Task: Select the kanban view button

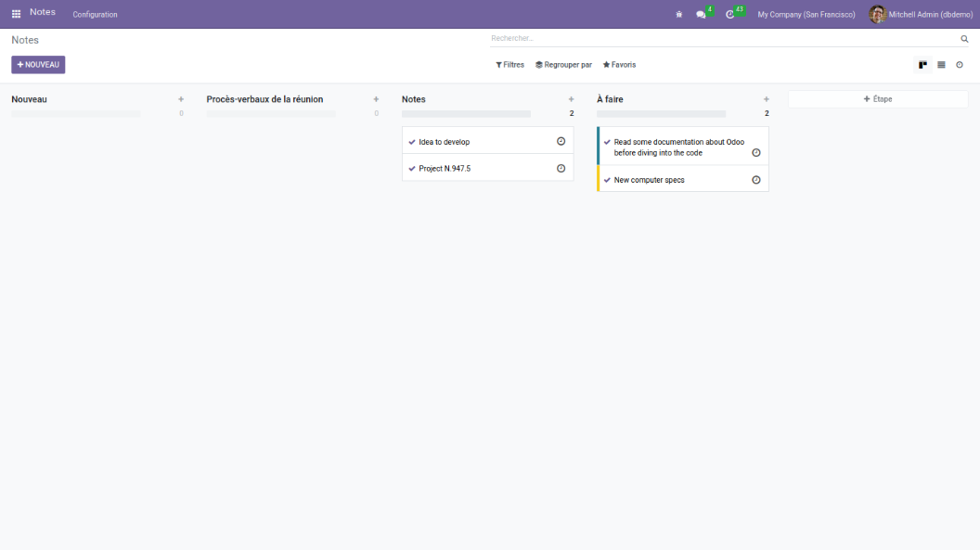Action: (x=922, y=65)
